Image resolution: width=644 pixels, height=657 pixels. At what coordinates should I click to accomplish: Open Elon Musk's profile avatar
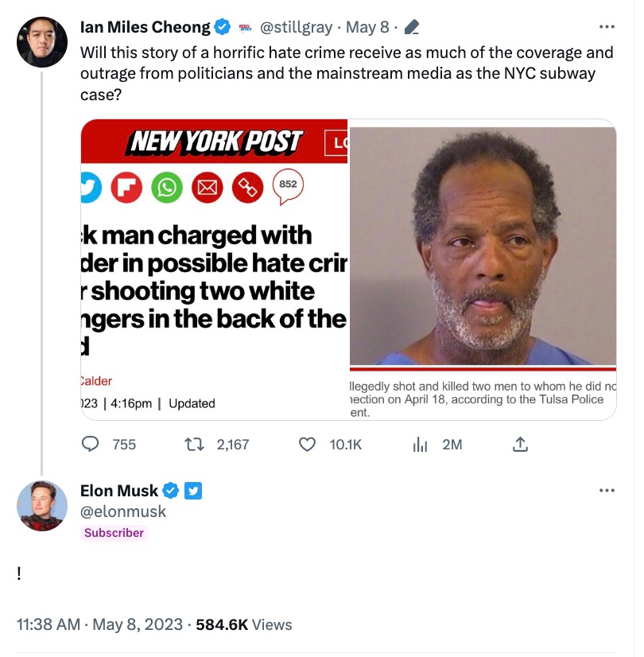tap(42, 505)
